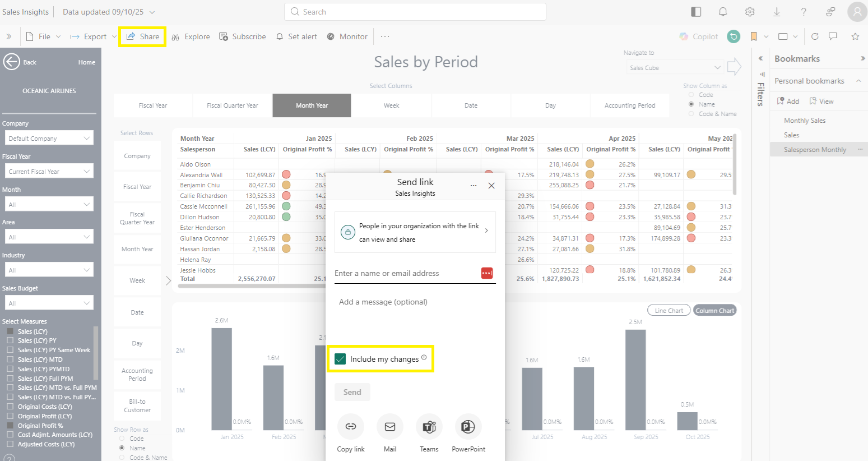Viewport: 868px width, 461px height.
Task: Open the notifications bell
Action: [x=723, y=12]
